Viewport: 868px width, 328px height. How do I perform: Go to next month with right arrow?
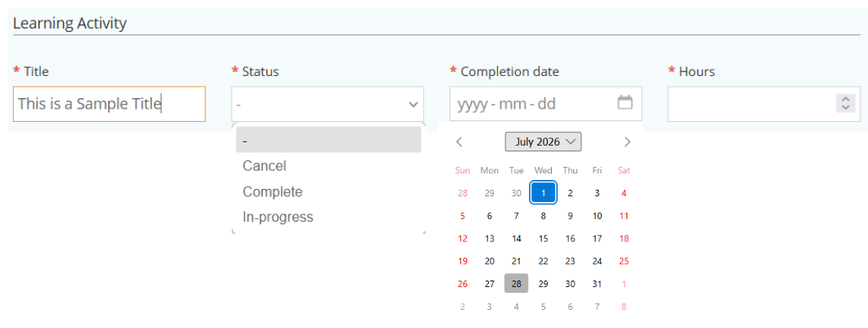point(626,142)
